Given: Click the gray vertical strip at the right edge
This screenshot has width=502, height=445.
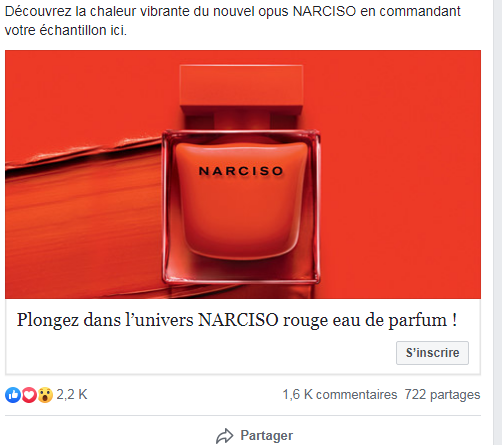Looking at the screenshot, I should pos(498,222).
